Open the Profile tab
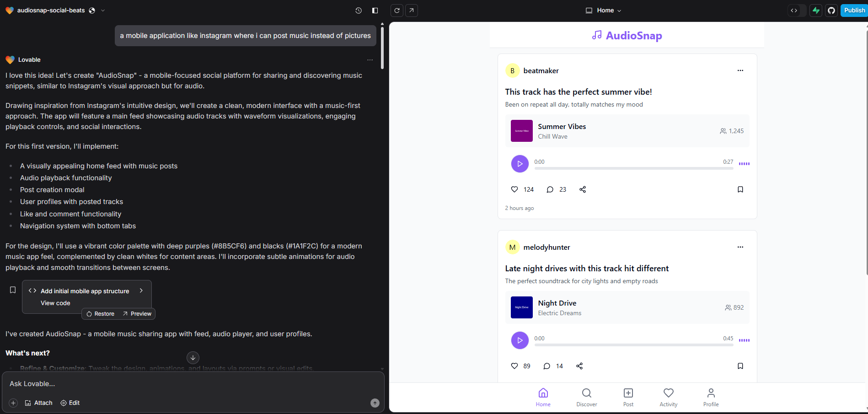This screenshot has height=414, width=868. tap(711, 398)
